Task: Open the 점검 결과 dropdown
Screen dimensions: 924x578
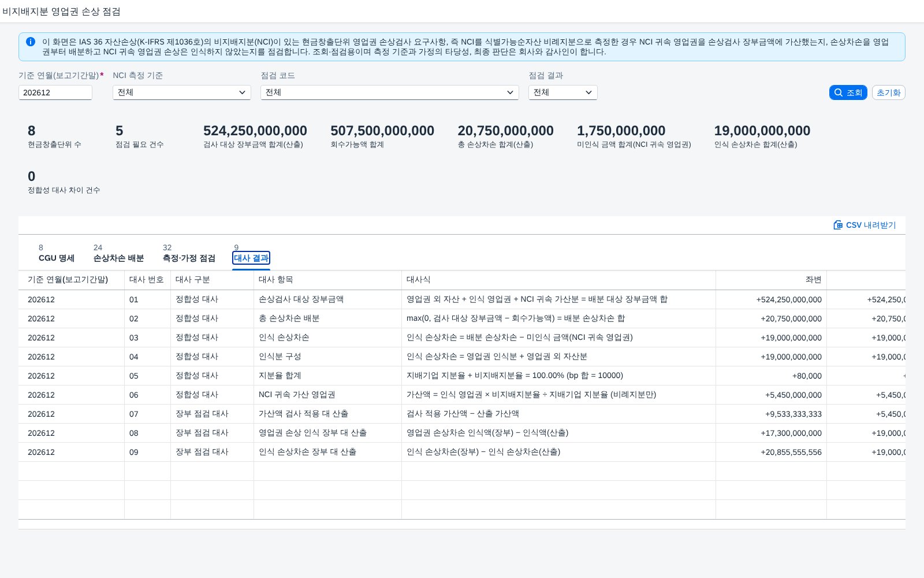Action: 563,92
